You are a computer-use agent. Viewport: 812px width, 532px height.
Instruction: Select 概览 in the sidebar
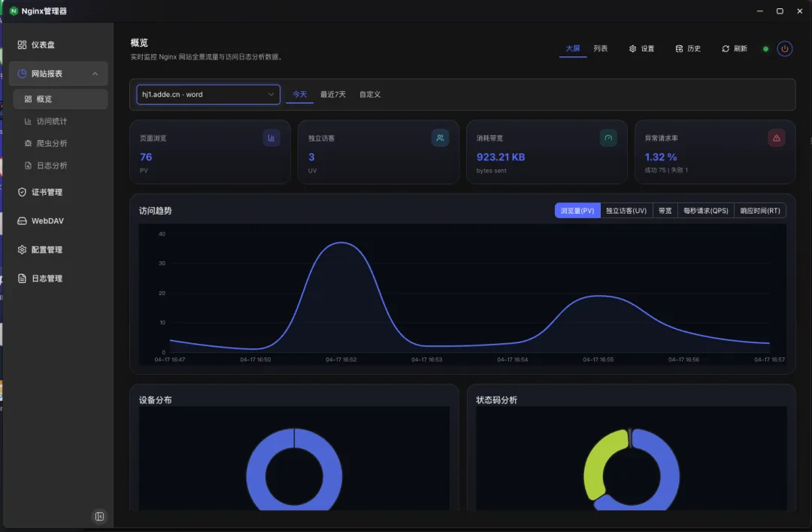pos(60,99)
